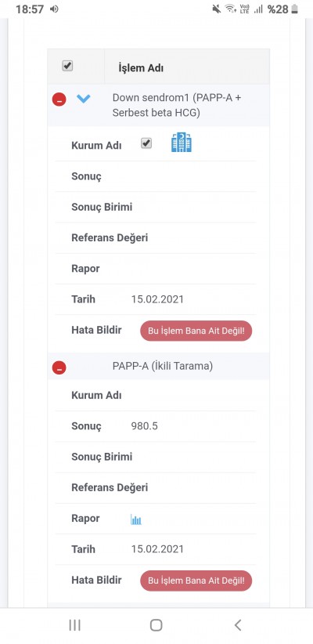Viewport: 313px width, 644px height.
Task: Select the PAPP-A (İkili Tarama) row title
Action: pos(163,366)
